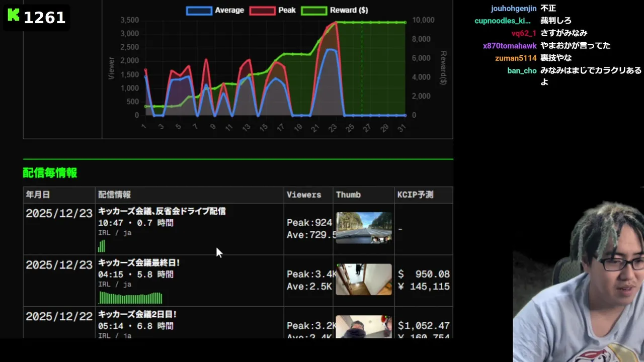Screen dimensions: 644x362
Task: Select stream title キッカーズ会議、反省会ドライブ配信
Action: [162, 211]
